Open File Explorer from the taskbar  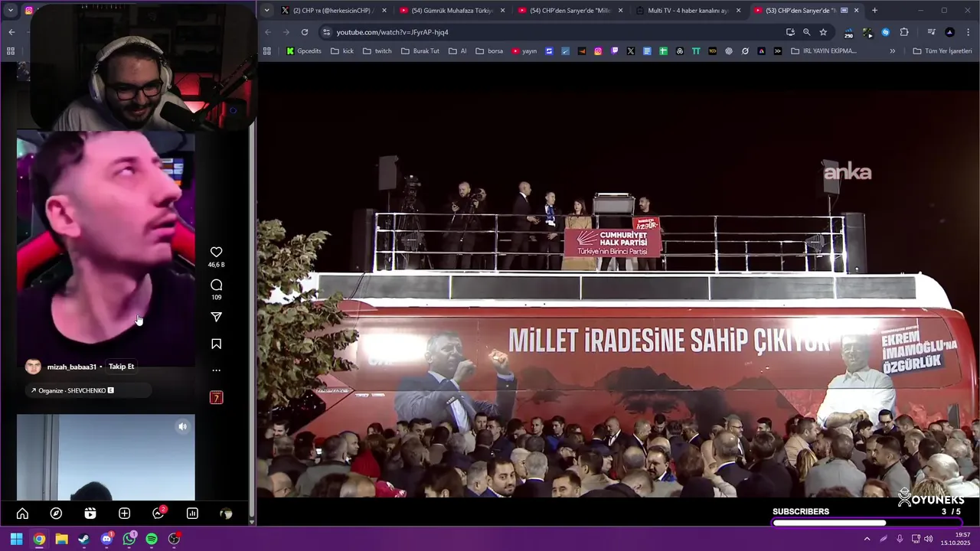click(61, 539)
